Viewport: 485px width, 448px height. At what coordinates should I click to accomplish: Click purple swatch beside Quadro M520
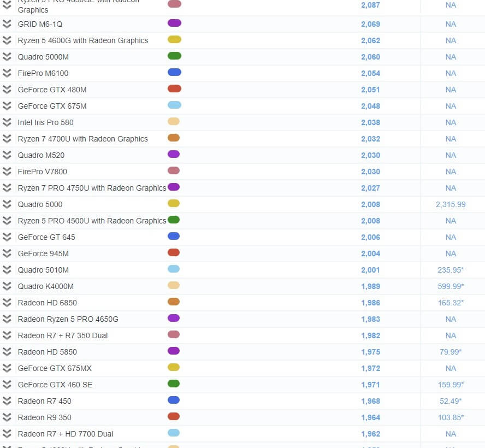click(x=174, y=155)
